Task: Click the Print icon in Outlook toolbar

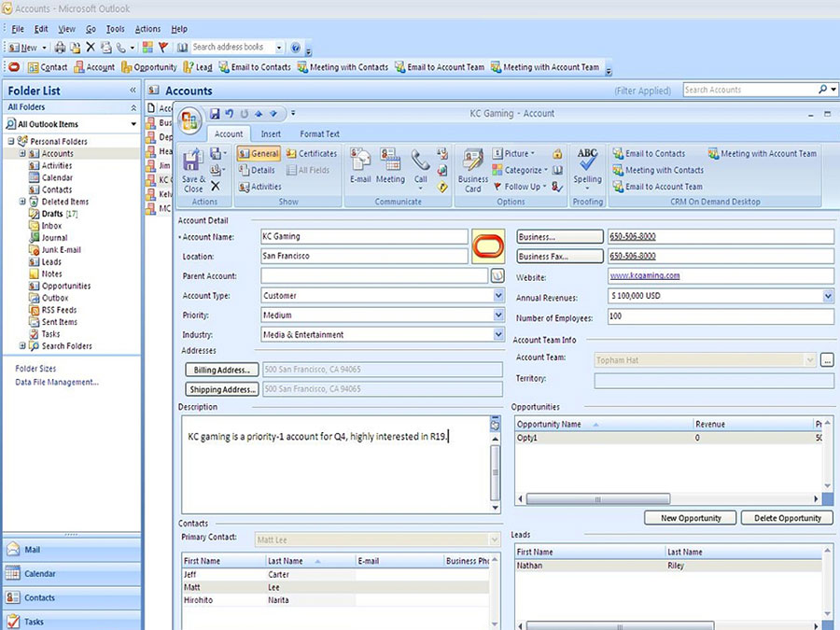Action: 60,48
